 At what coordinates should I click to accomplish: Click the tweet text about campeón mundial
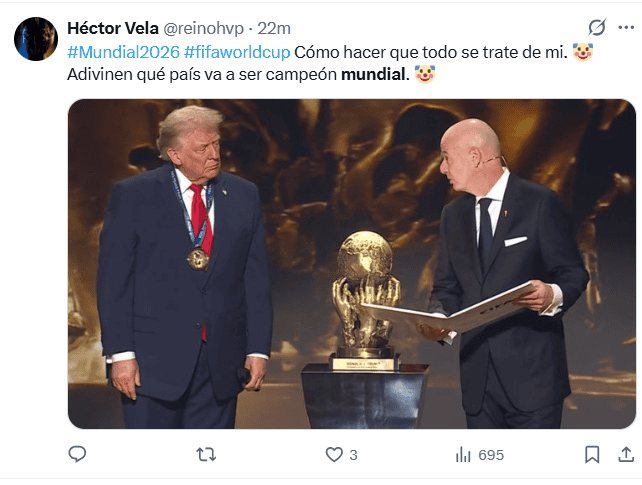[x=238, y=74]
